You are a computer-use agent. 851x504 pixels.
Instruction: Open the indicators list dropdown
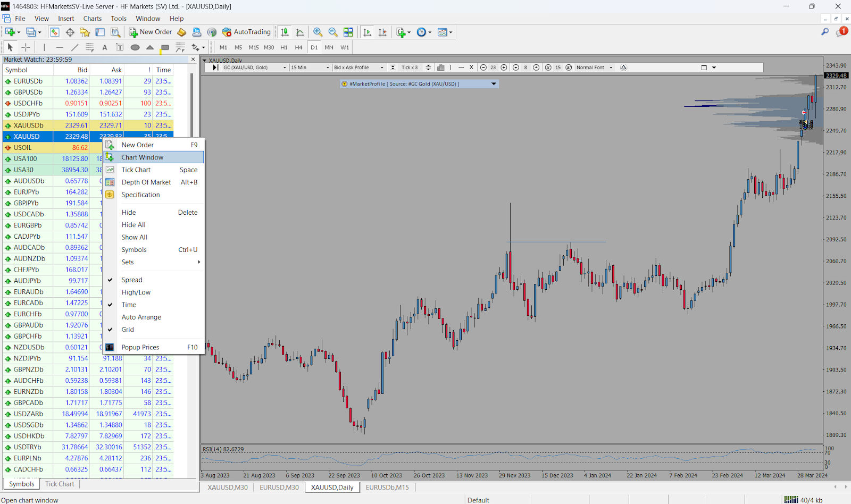pyautogui.click(x=404, y=32)
